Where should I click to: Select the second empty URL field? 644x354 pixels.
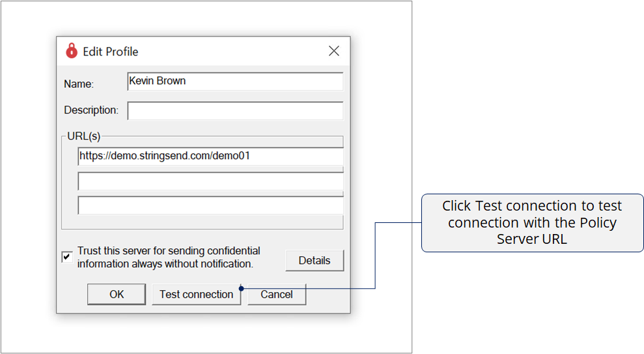(210, 181)
